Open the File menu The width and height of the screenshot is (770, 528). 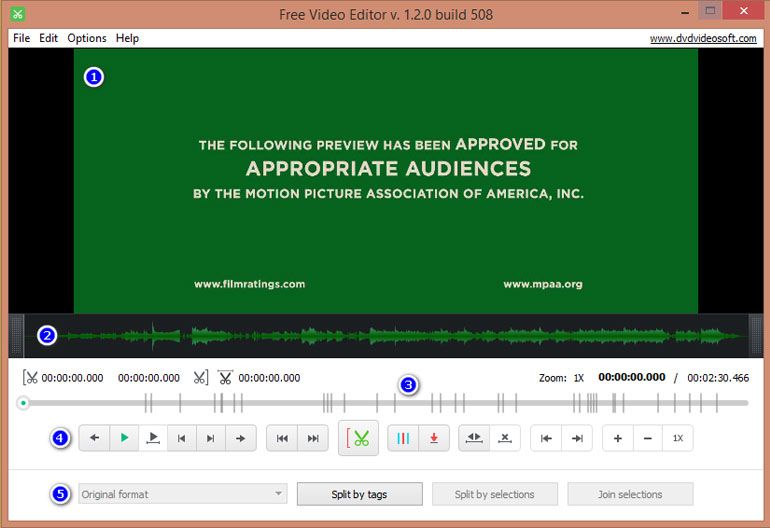pyautogui.click(x=21, y=38)
